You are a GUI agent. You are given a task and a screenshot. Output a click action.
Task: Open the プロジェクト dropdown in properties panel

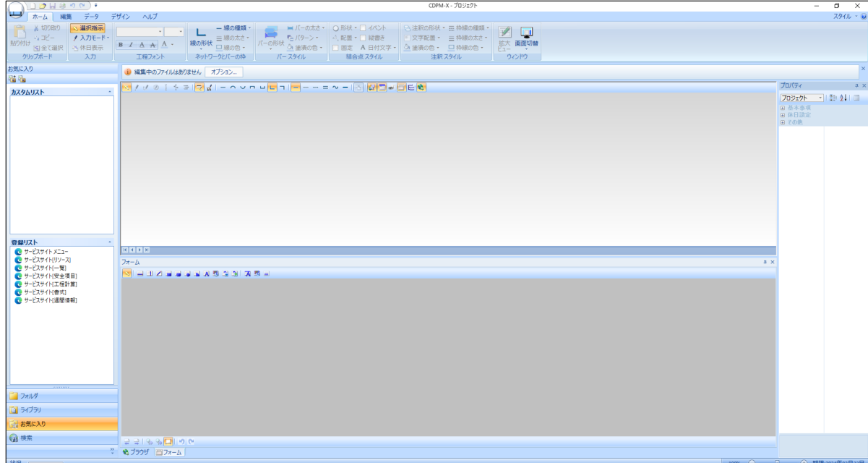click(802, 97)
